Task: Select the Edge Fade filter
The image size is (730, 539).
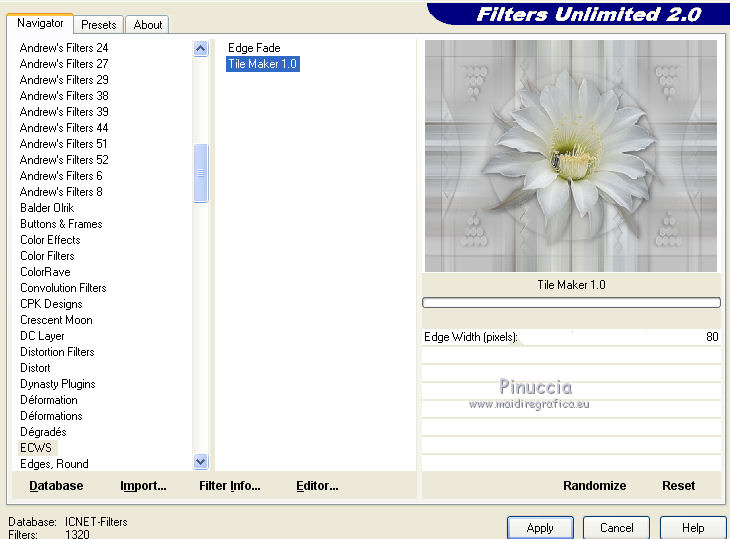Action: pyautogui.click(x=254, y=48)
